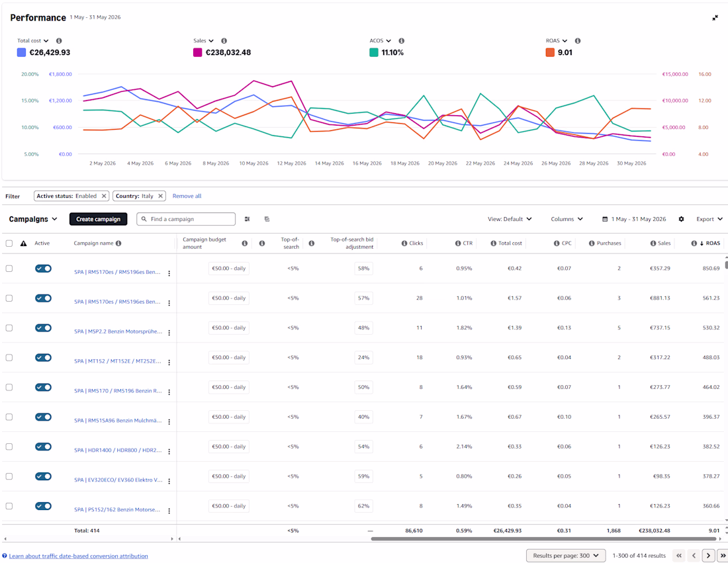Disable the first RM5170es campaign toggle
The image size is (728, 563).
[x=43, y=269]
